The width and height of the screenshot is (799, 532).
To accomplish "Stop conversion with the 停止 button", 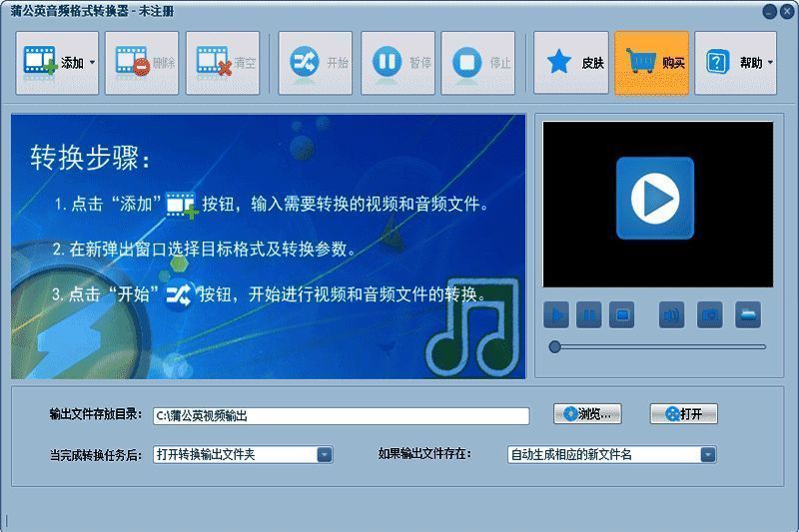I will click(478, 63).
